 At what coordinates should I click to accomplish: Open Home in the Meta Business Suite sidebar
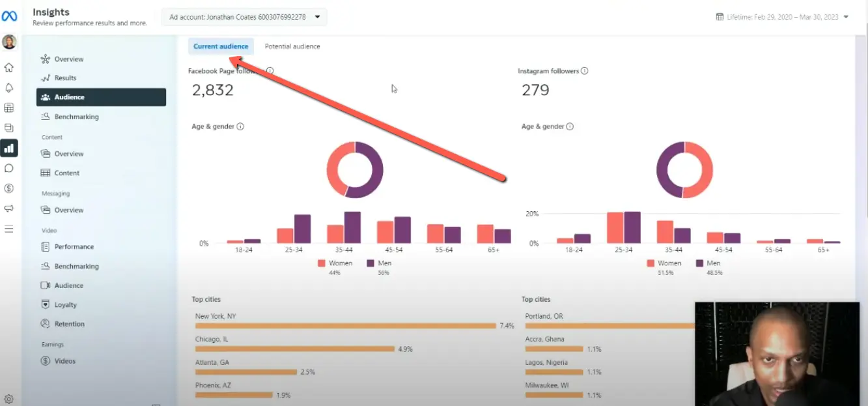click(9, 67)
